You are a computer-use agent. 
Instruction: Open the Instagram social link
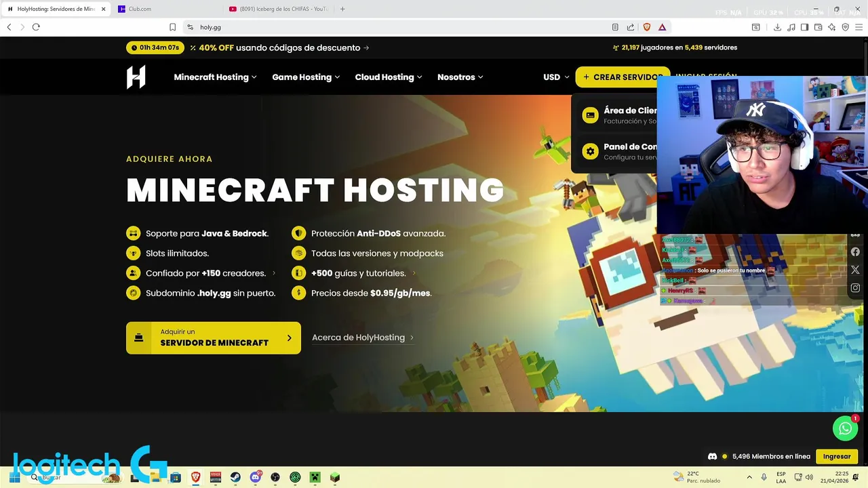pyautogui.click(x=855, y=288)
